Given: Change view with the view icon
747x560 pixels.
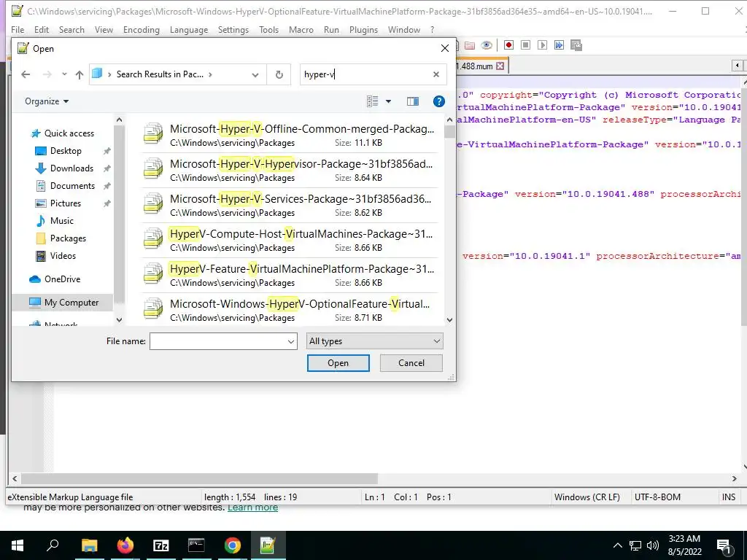Looking at the screenshot, I should click(373, 101).
